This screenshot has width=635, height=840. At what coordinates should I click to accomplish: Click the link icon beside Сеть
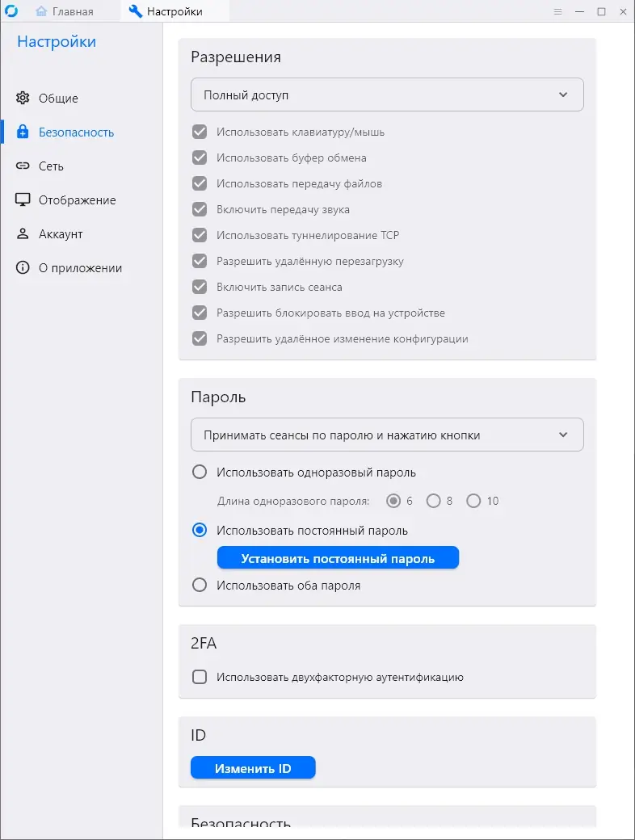(23, 166)
